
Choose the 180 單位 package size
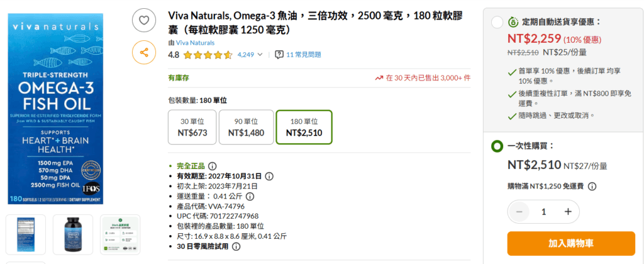click(x=304, y=127)
